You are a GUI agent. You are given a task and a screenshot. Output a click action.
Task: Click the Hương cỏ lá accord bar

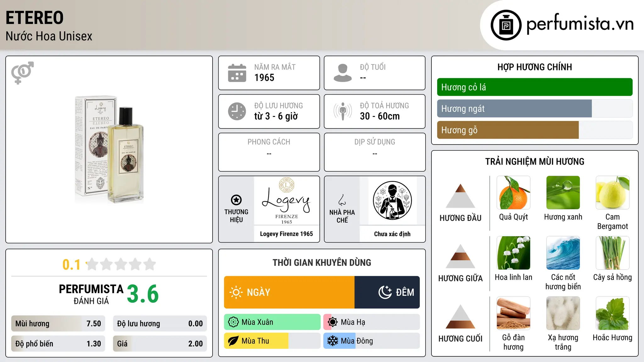[x=535, y=87]
